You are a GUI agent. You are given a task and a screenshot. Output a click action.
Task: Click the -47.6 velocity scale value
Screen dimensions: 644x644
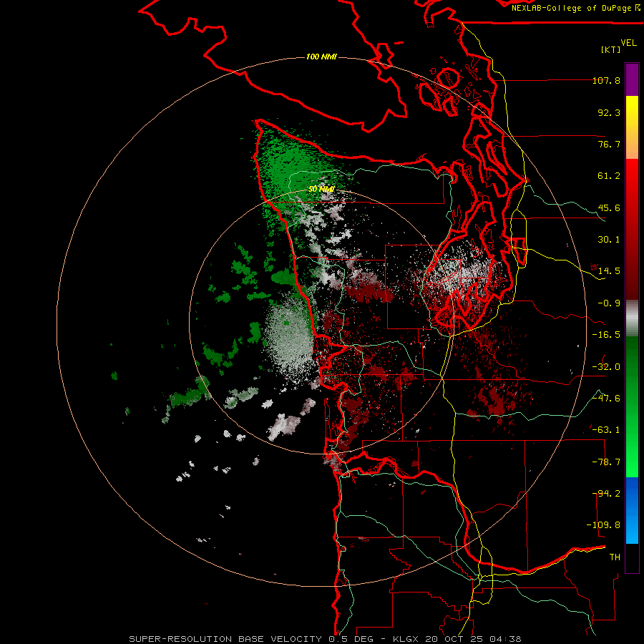[606, 399]
